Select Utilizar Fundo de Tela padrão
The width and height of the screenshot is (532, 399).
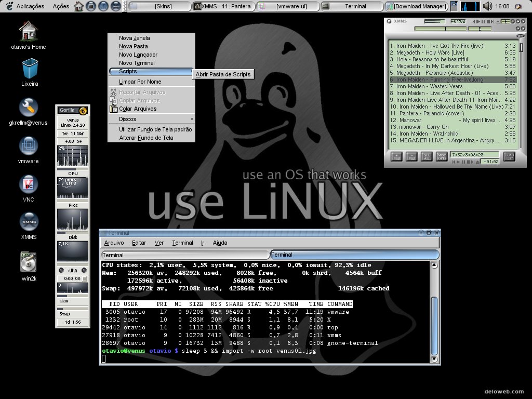(x=151, y=129)
